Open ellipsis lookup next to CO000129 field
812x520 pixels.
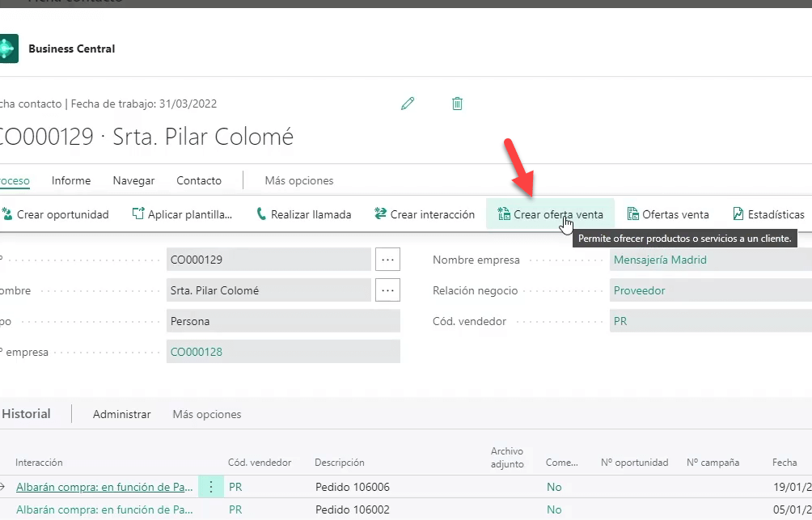click(x=387, y=260)
